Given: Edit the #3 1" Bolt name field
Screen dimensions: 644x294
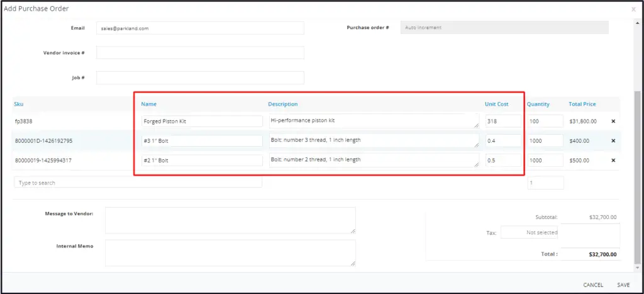Looking at the screenshot, I should 202,140.
